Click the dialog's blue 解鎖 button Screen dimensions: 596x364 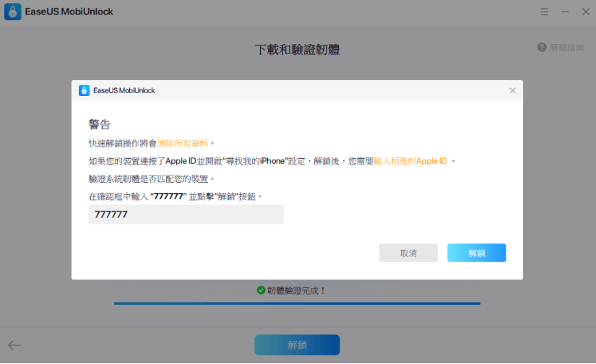pyautogui.click(x=476, y=253)
